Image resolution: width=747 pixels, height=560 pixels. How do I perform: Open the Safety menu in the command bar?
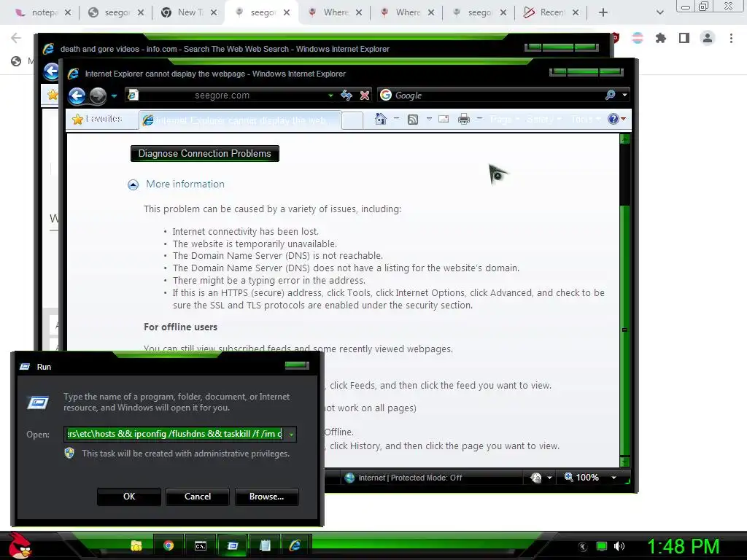[543, 119]
